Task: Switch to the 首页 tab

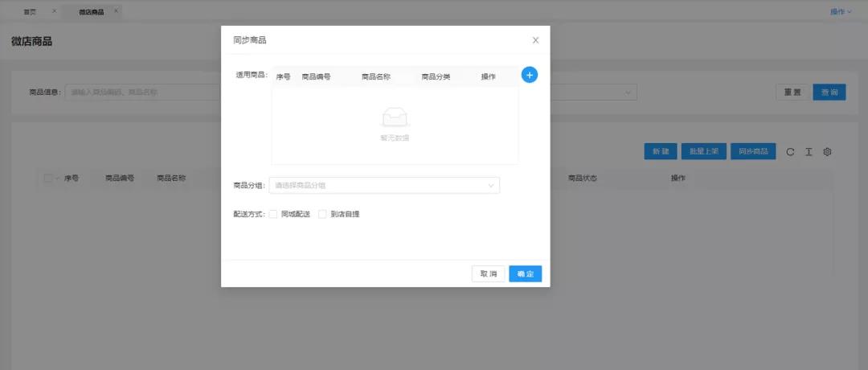Action: tap(31, 12)
